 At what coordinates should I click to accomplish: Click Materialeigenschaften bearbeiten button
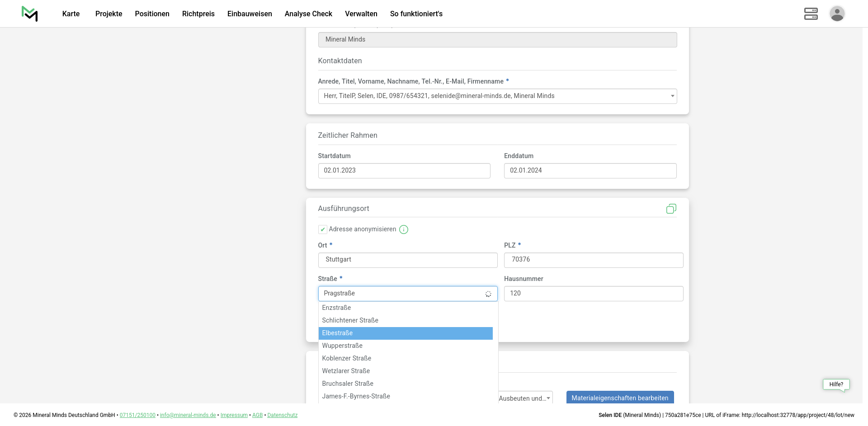(620, 398)
